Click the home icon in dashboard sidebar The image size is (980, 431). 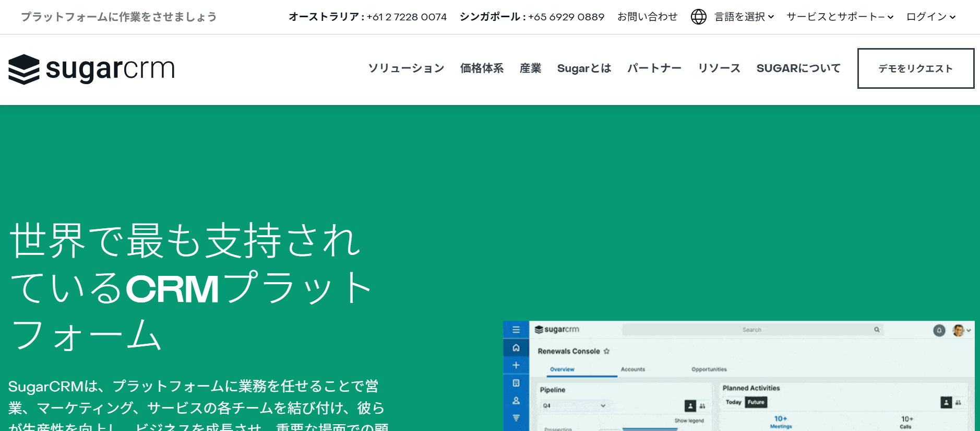(x=516, y=348)
